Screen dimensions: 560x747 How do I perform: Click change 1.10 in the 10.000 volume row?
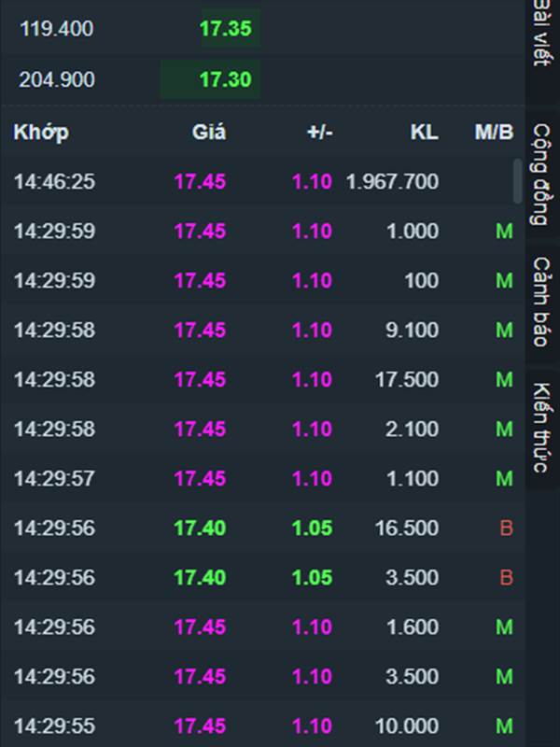pyautogui.click(x=312, y=726)
